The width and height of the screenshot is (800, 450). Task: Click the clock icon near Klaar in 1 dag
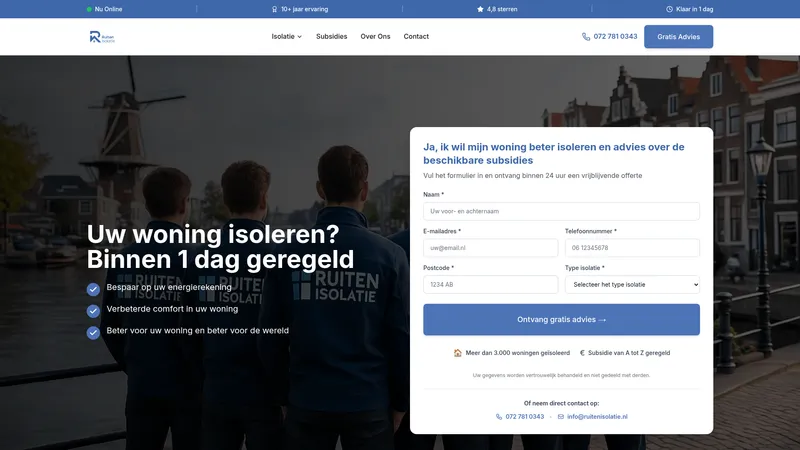[669, 9]
